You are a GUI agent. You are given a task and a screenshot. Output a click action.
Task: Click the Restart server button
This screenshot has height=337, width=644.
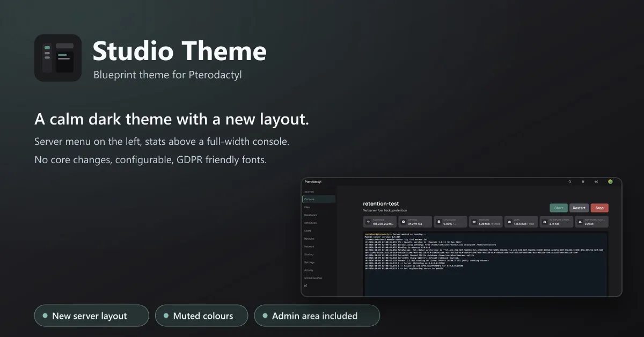(579, 208)
